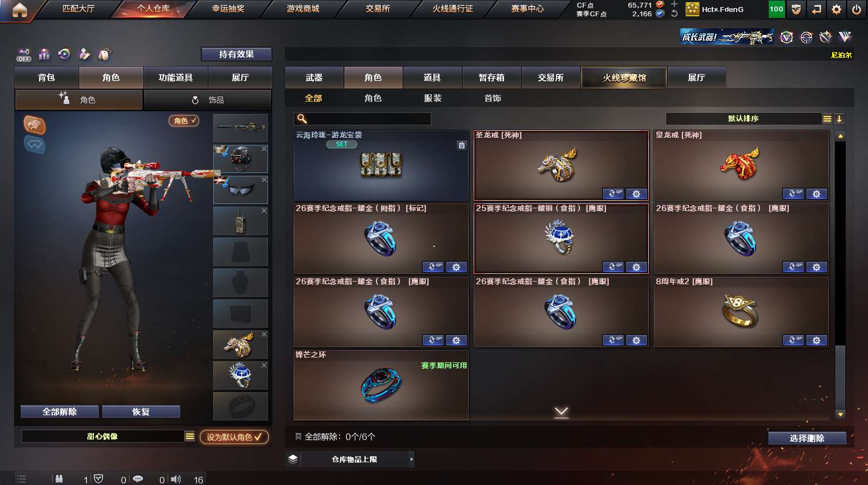Click GP button on 8周年戒2 item
Viewport: 868px width, 485px height.
pos(793,340)
